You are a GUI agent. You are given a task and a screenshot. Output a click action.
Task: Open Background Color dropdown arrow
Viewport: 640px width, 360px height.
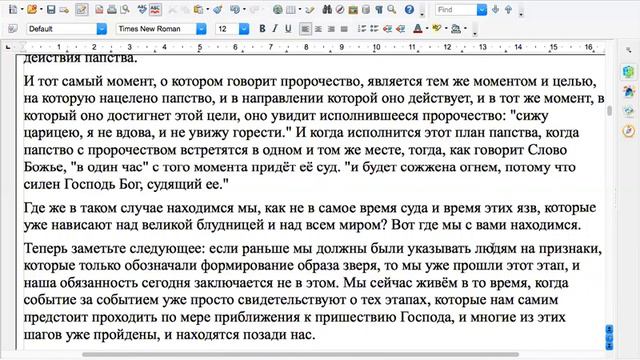tap(466, 29)
